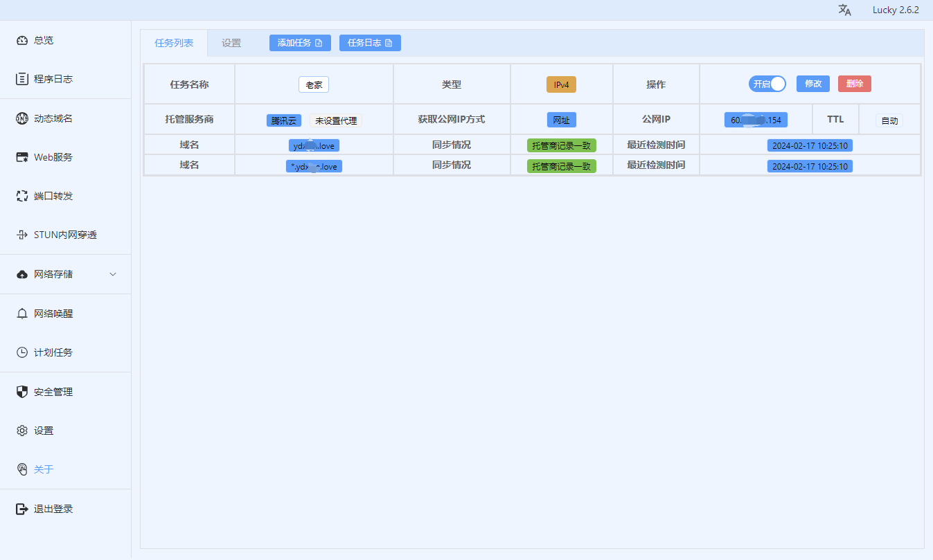Click the 未设置代理 tag
Screen dimensions: 933x560
336,120
